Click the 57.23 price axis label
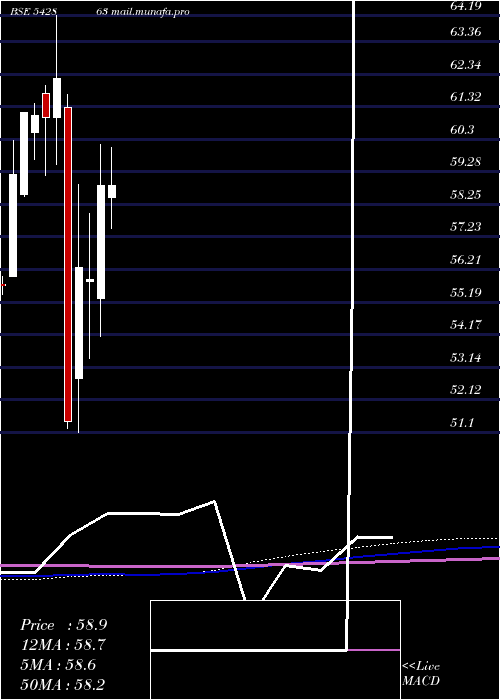 467,227
